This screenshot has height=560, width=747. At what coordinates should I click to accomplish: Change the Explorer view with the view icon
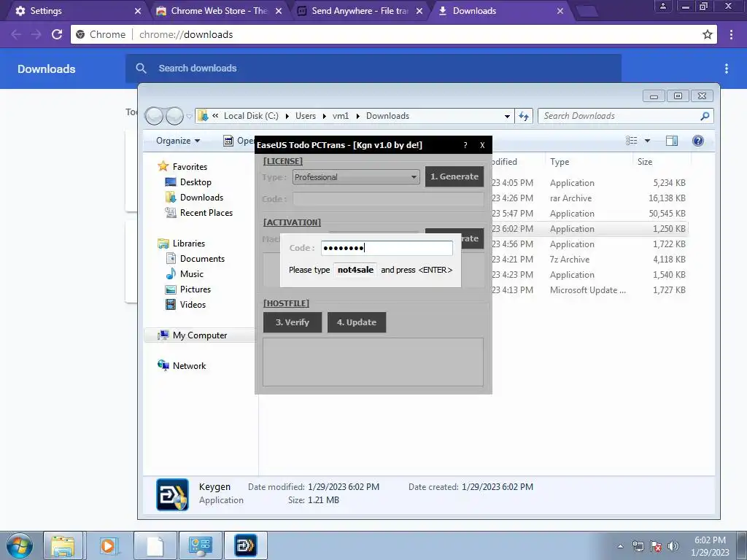[x=632, y=141]
